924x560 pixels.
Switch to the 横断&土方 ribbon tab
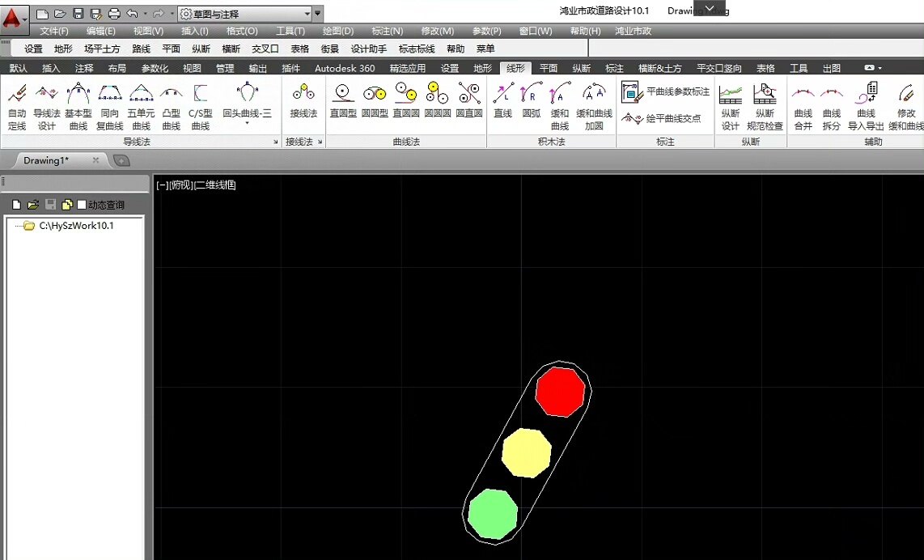[x=659, y=68]
